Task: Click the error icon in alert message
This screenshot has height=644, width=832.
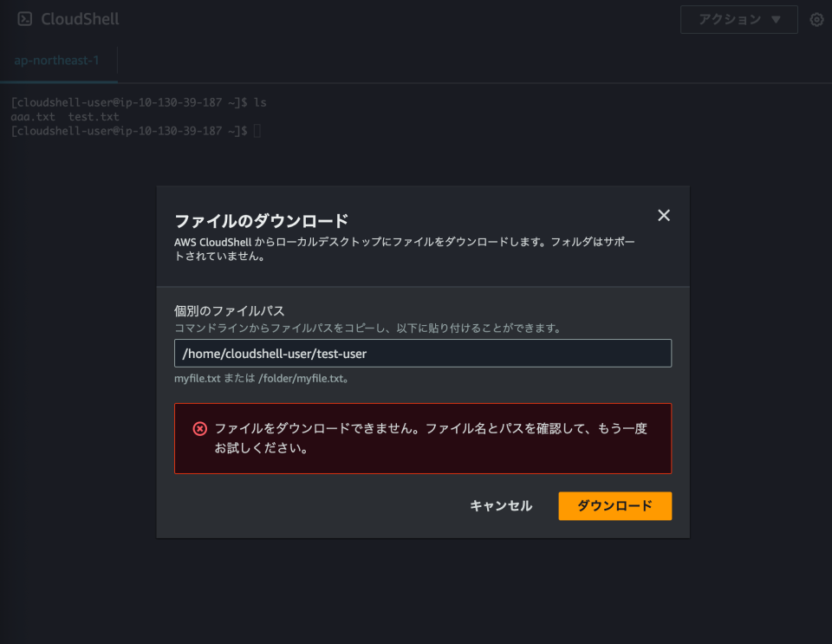Action: click(199, 429)
